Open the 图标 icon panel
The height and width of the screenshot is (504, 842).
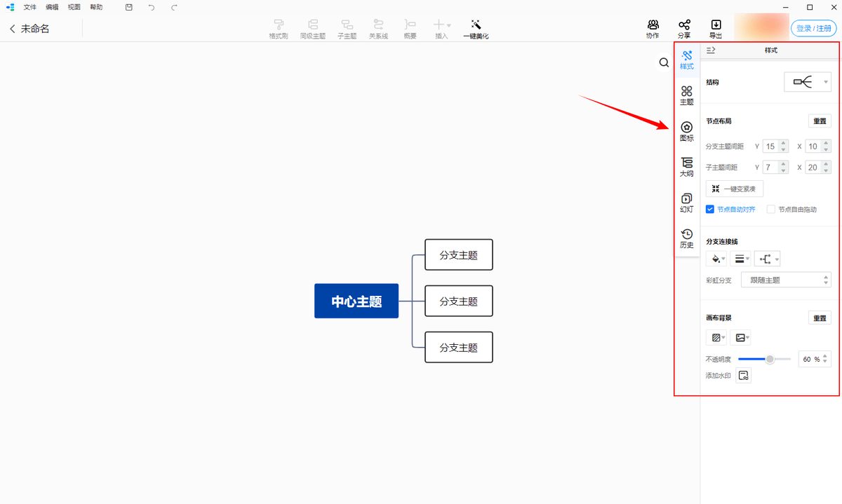(686, 131)
